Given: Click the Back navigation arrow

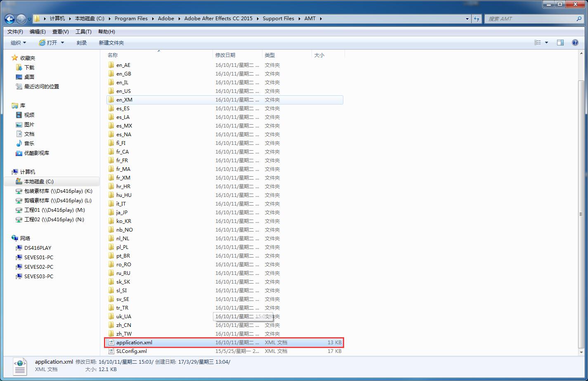Looking at the screenshot, I should tap(9, 19).
